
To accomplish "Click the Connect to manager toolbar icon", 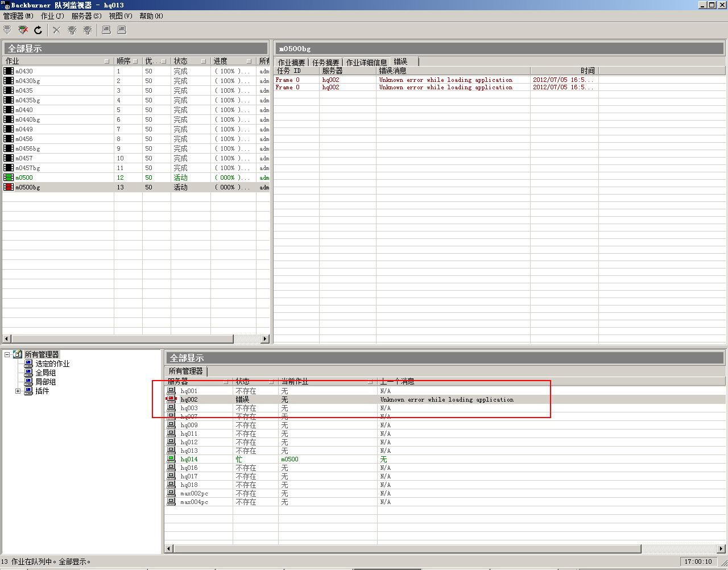I will (7, 30).
